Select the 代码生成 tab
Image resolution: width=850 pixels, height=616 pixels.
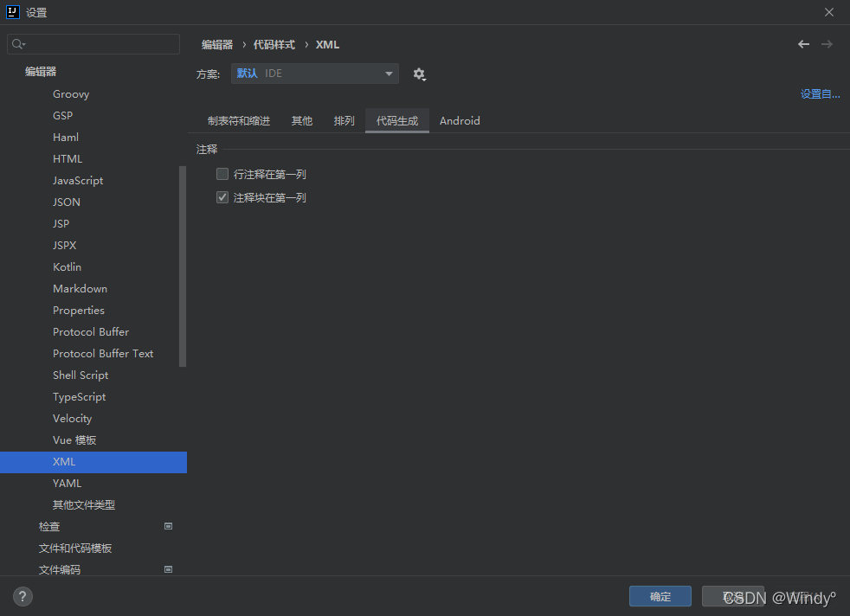pos(396,121)
